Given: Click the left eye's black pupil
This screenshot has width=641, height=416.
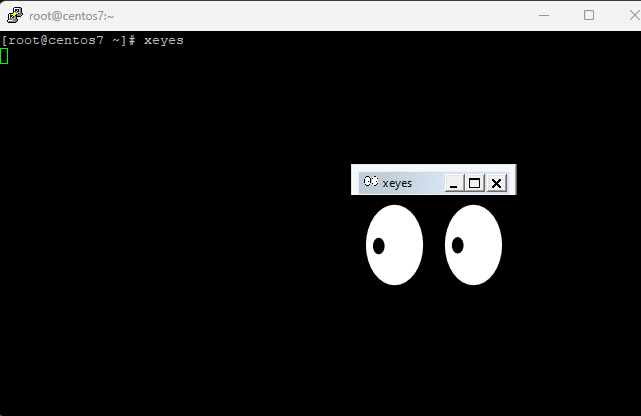Looking at the screenshot, I should 379,245.
